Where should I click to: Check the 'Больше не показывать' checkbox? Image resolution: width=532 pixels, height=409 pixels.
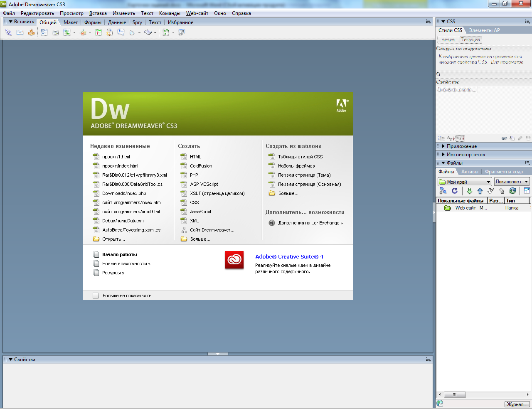96,296
